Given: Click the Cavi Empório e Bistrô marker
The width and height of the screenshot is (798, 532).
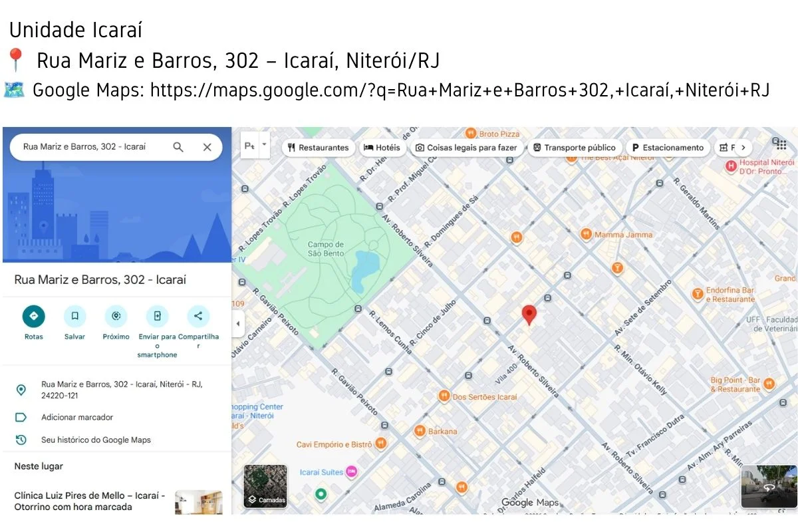Looking at the screenshot, I should 381,444.
